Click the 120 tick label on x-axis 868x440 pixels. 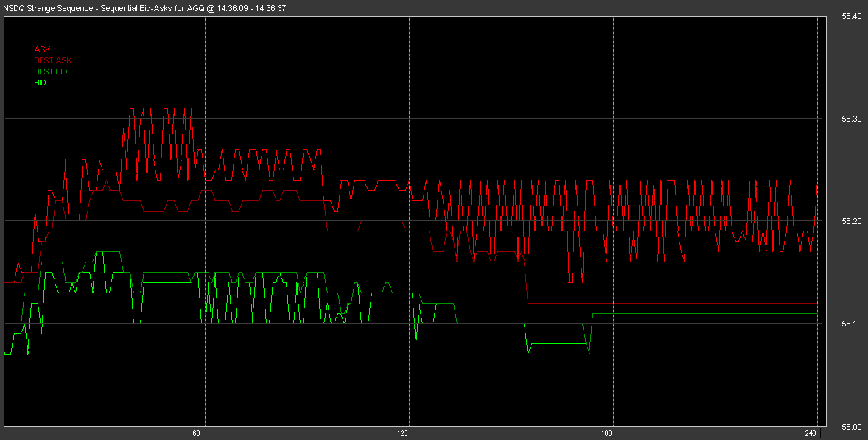click(403, 433)
